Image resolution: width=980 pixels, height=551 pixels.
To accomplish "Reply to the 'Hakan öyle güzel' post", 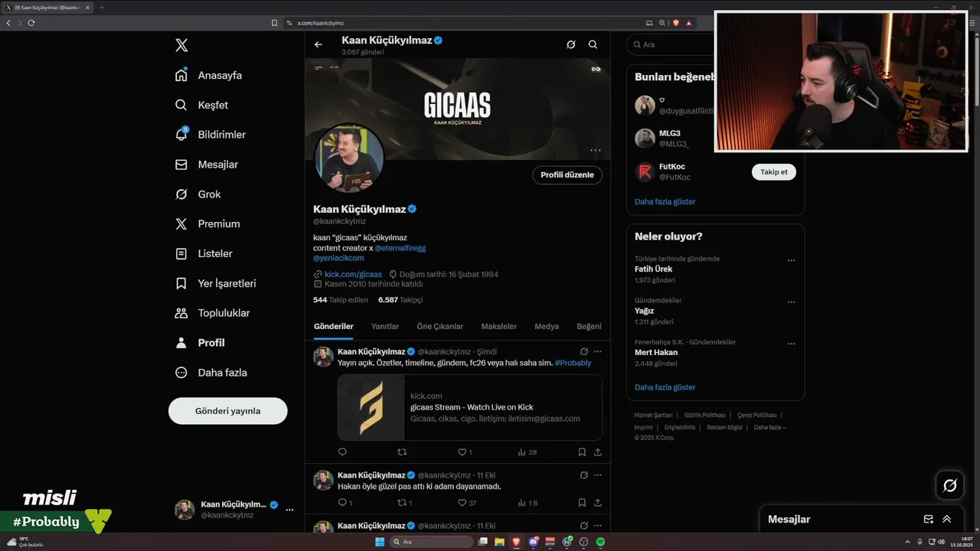I will click(342, 503).
